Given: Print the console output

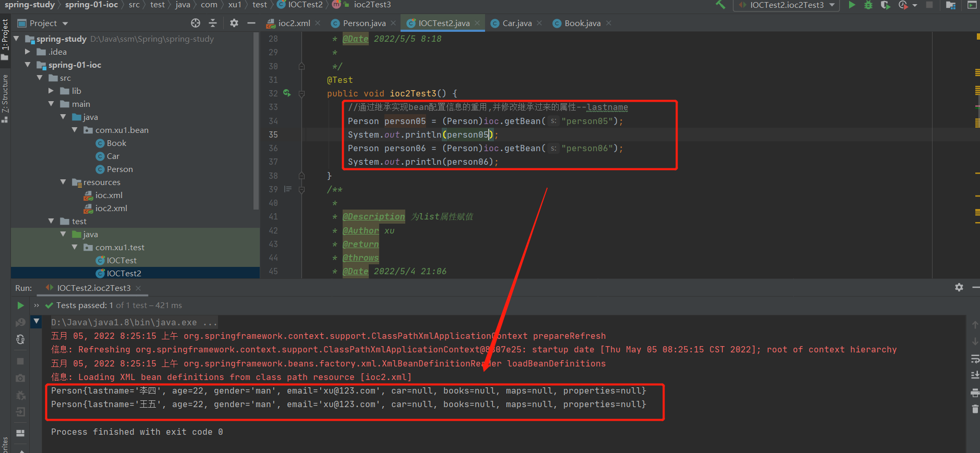Looking at the screenshot, I should click(975, 393).
